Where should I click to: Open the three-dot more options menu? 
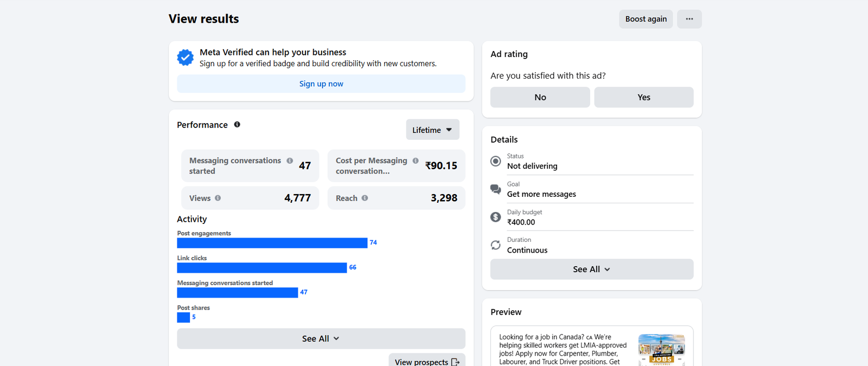[x=689, y=19]
